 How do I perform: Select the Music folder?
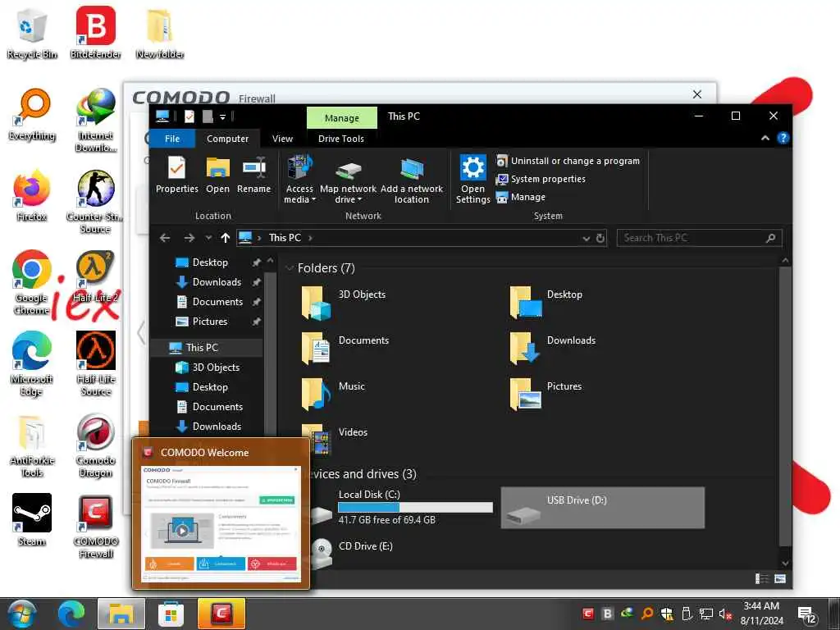pos(333,394)
